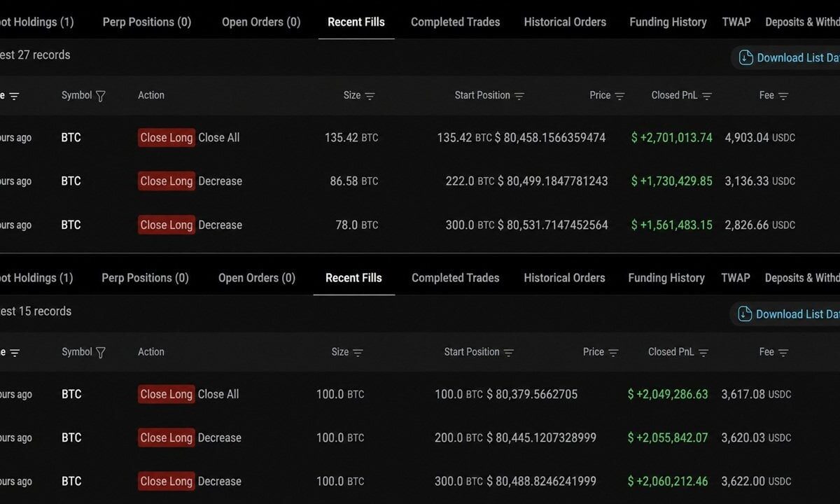Open Completed Trades tab in the top panel

456,22
